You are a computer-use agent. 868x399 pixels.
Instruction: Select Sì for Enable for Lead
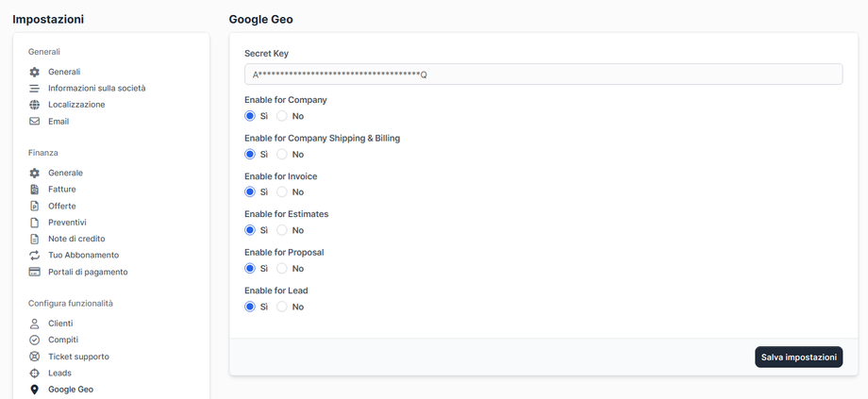tap(250, 307)
